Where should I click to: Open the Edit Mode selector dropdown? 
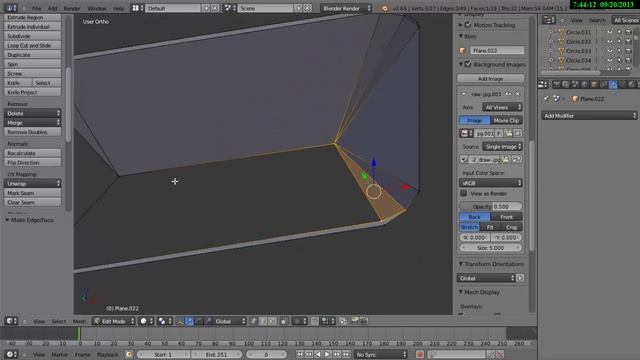tap(113, 321)
